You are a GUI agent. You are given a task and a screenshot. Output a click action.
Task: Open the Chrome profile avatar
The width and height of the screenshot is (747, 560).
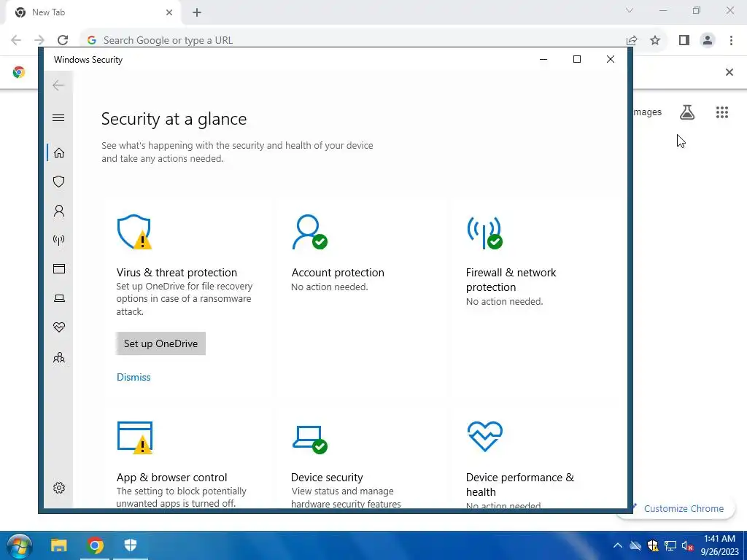coord(708,40)
